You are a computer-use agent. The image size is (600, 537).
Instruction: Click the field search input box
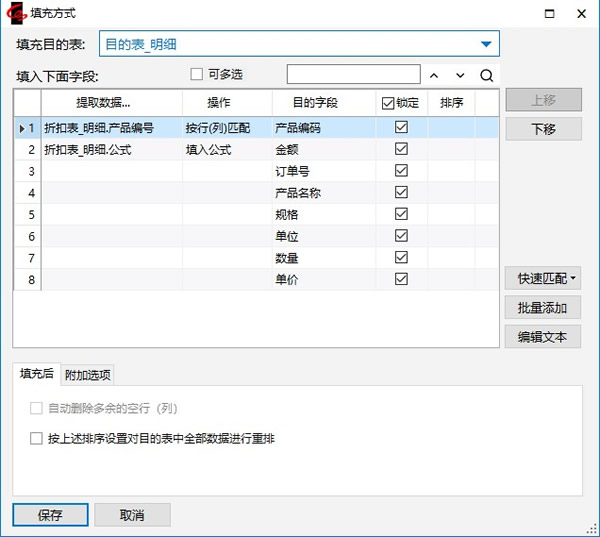[353, 75]
